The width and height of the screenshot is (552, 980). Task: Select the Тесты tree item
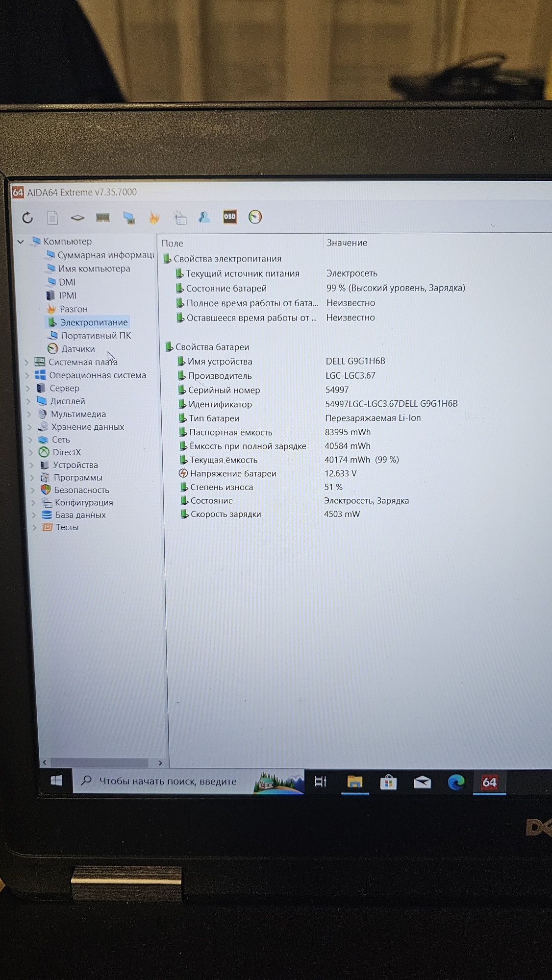coord(61,527)
